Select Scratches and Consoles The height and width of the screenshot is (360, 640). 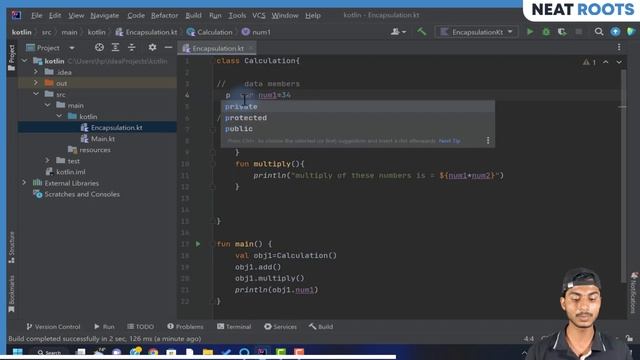[82, 194]
